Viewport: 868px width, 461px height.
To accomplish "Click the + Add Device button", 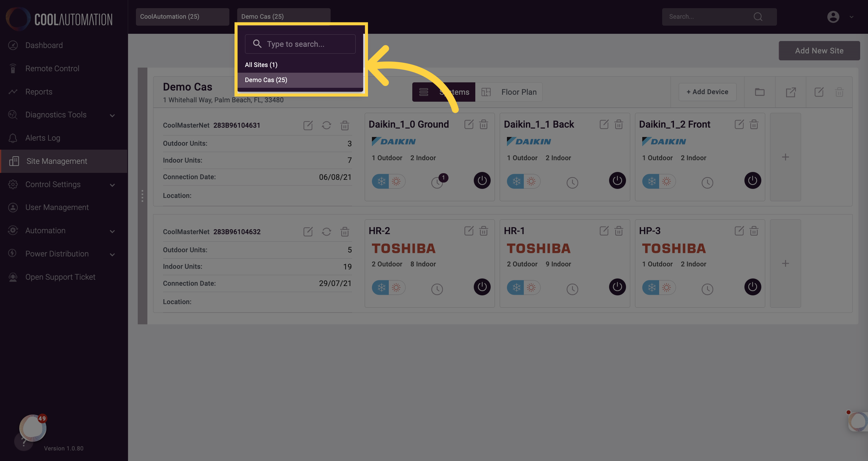I will click(x=707, y=92).
